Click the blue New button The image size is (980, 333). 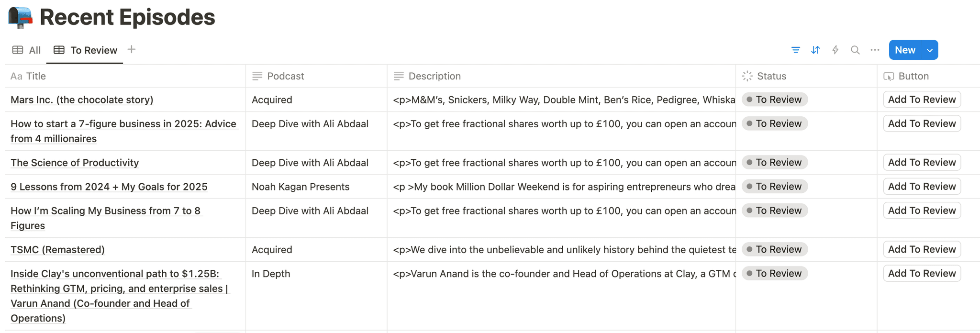(x=904, y=50)
